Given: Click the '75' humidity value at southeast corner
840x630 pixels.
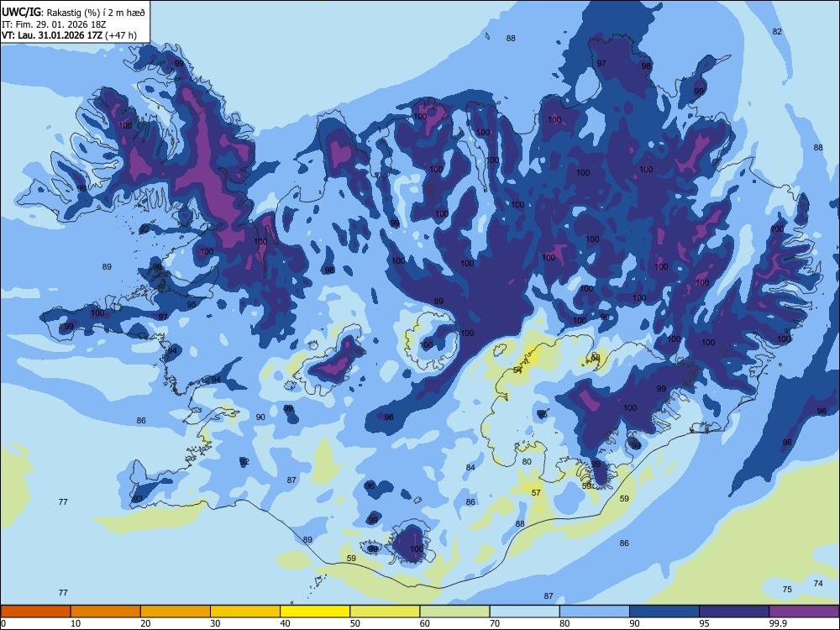Looking at the screenshot, I should tap(787, 590).
